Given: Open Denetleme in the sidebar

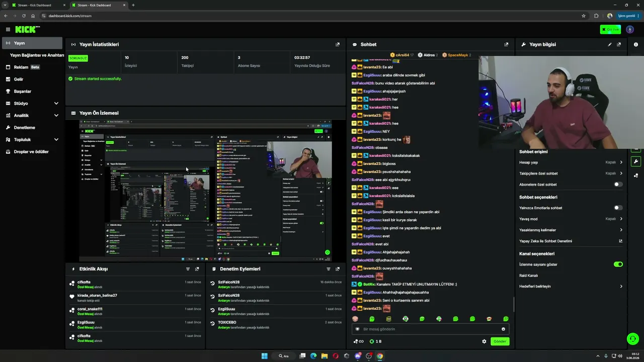Looking at the screenshot, I should pyautogui.click(x=33, y=127).
